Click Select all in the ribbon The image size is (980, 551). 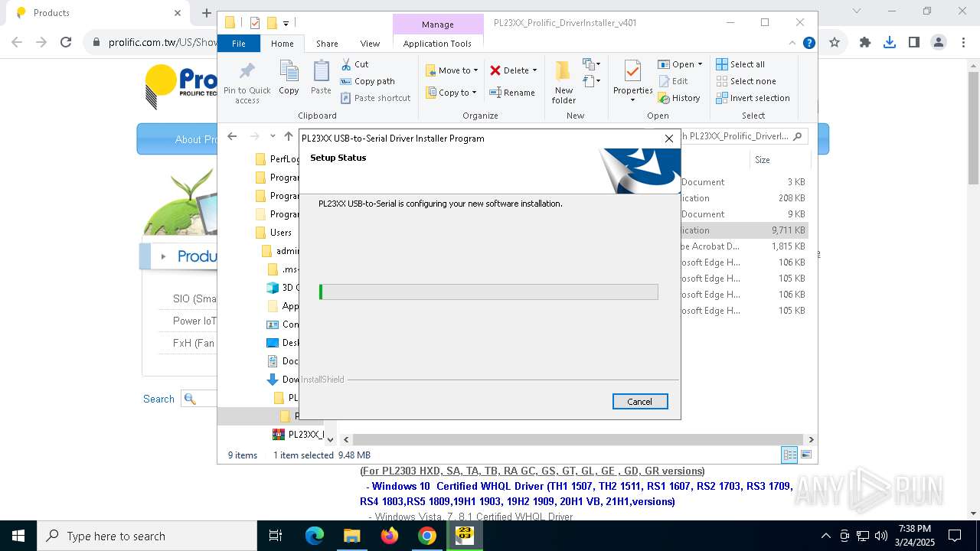740,64
